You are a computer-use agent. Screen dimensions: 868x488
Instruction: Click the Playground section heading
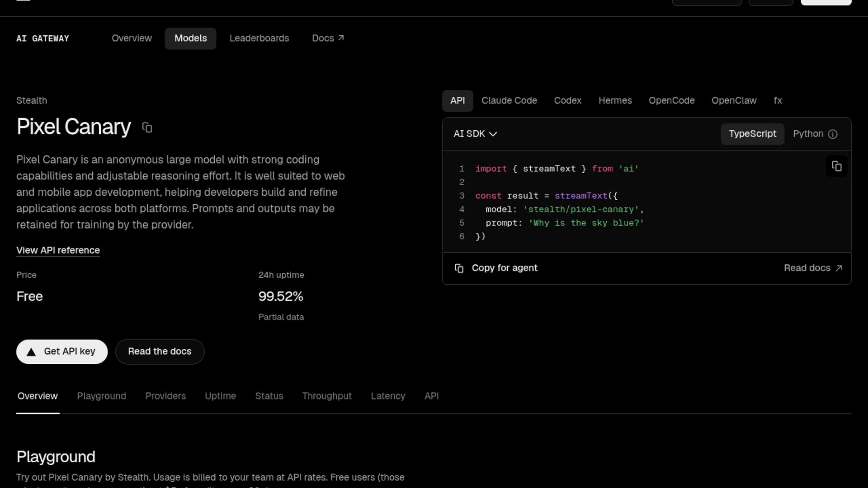[x=56, y=457]
